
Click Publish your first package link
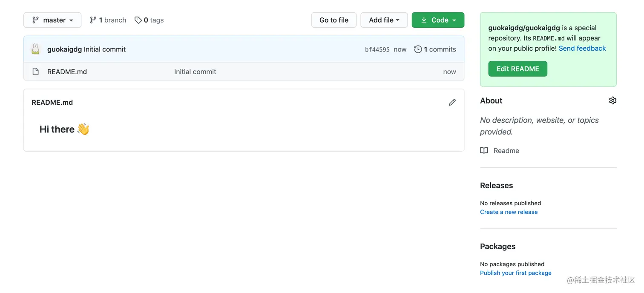pos(516,273)
